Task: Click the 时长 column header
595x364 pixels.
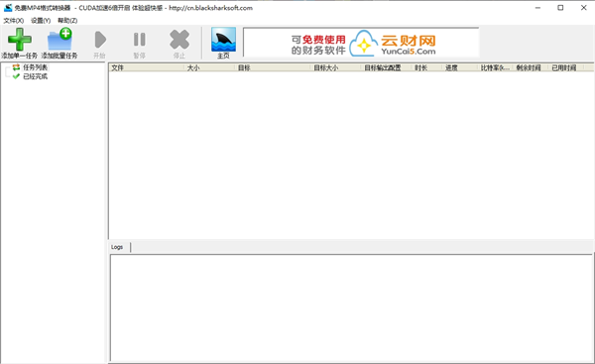Action: 427,68
